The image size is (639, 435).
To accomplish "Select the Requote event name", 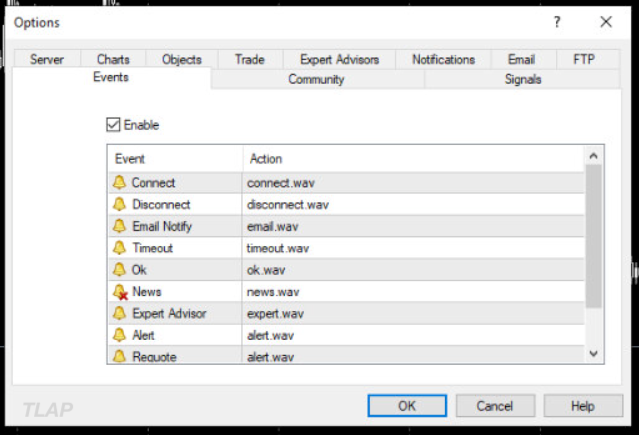I will point(154,357).
